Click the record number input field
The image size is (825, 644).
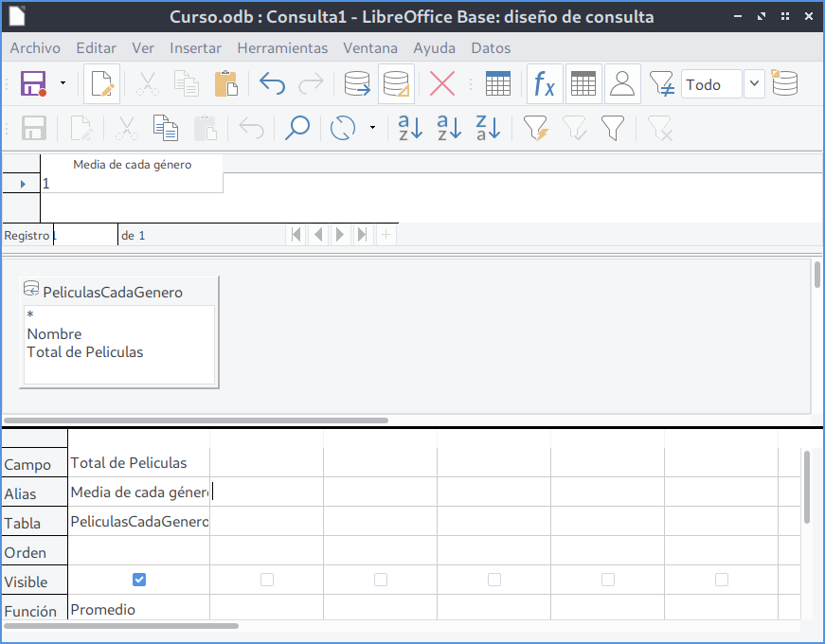tap(84, 235)
